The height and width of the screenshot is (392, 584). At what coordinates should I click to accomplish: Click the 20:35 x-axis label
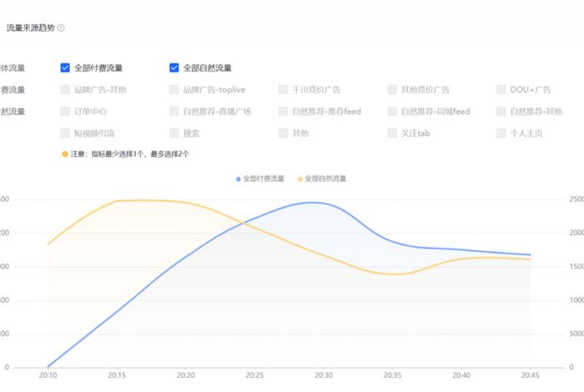[x=393, y=375]
